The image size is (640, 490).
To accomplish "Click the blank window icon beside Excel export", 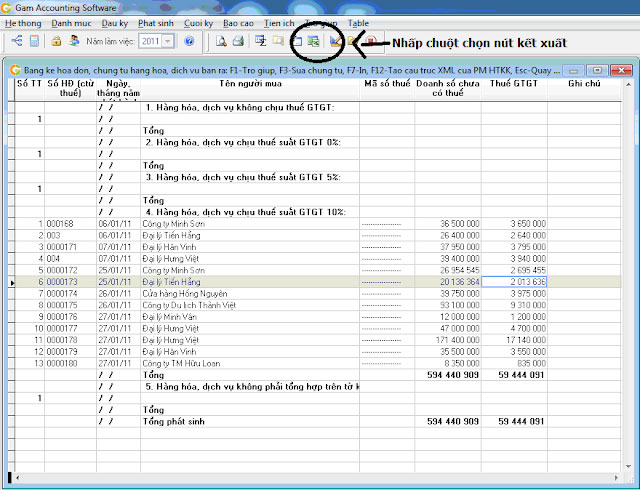I will point(297,41).
